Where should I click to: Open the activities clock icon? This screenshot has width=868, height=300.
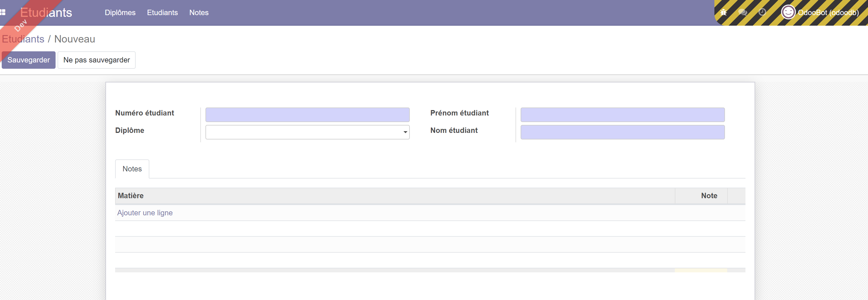(762, 13)
